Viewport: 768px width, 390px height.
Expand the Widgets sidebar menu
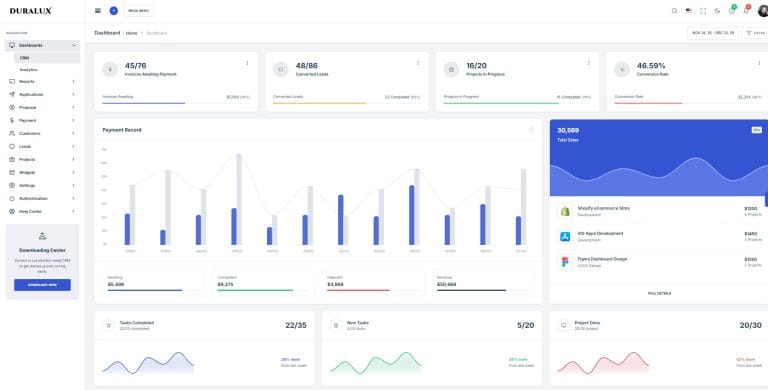[42, 172]
